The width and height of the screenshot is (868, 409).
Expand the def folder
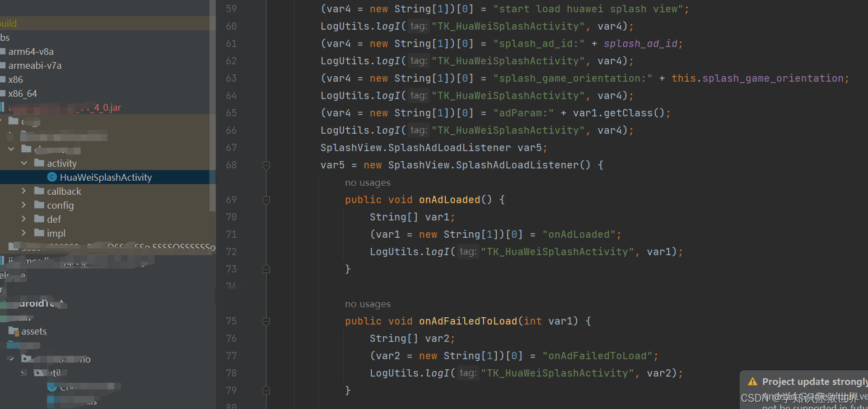point(24,219)
